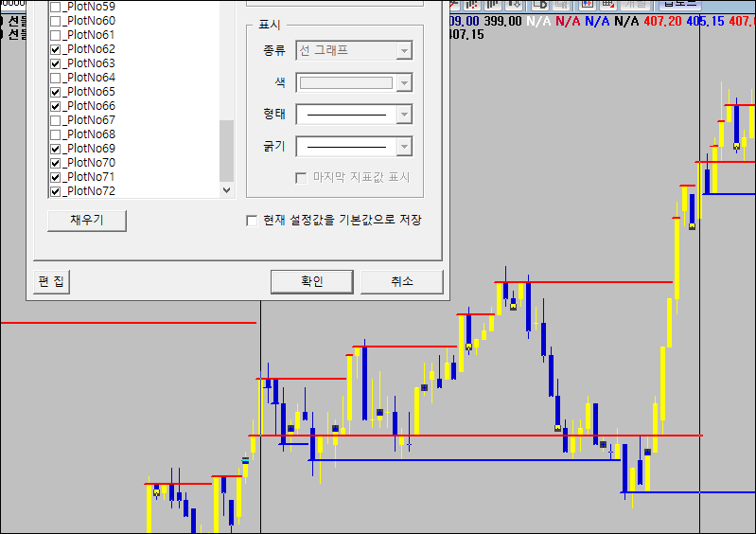Tick the _PlotNo67 checkbox
The image size is (756, 534).
(x=55, y=120)
